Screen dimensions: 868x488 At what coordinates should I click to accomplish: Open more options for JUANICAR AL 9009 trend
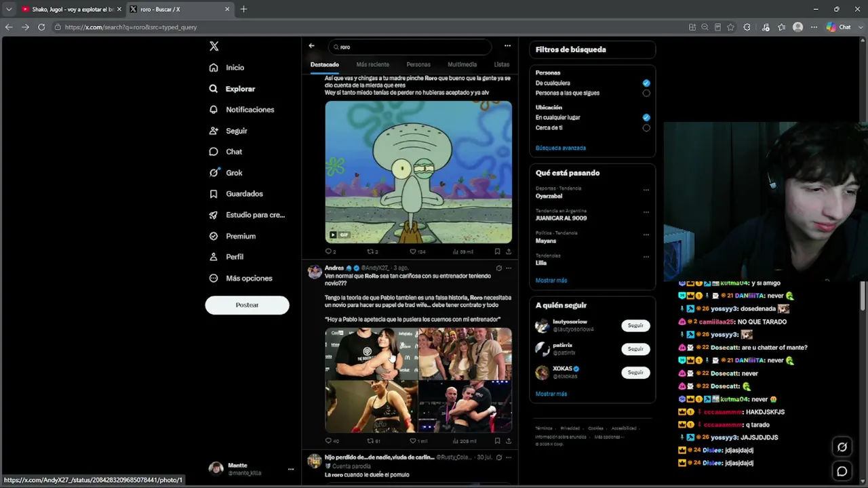point(646,212)
